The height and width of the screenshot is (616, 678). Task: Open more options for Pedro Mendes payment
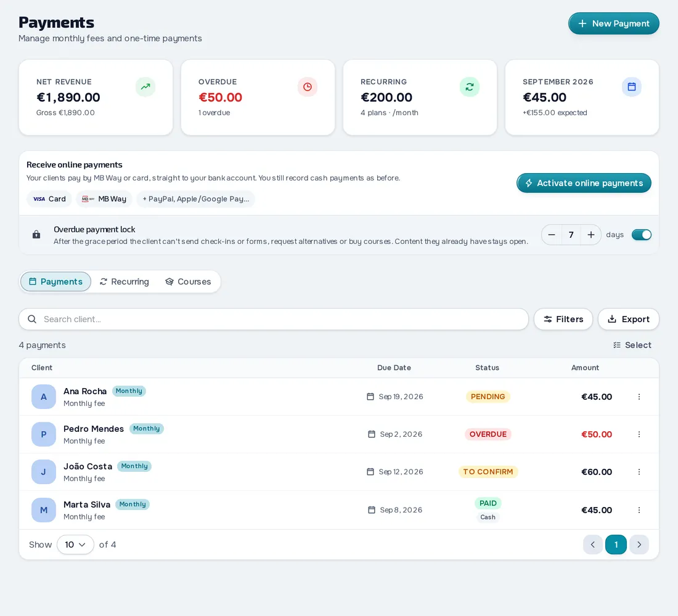coord(639,434)
